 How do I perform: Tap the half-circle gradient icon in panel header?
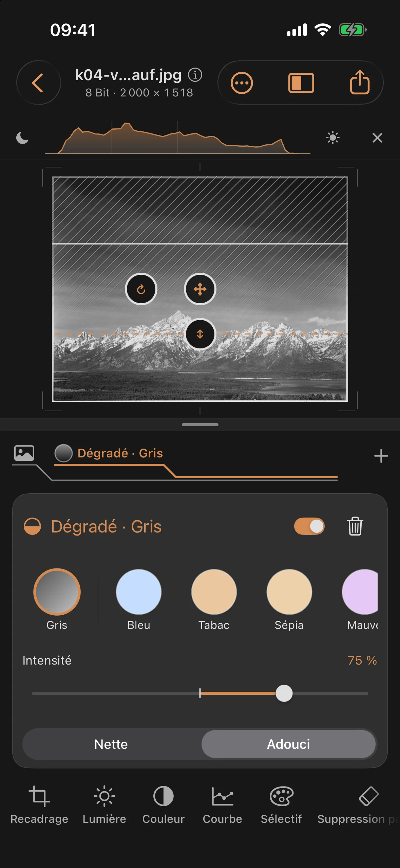click(32, 526)
